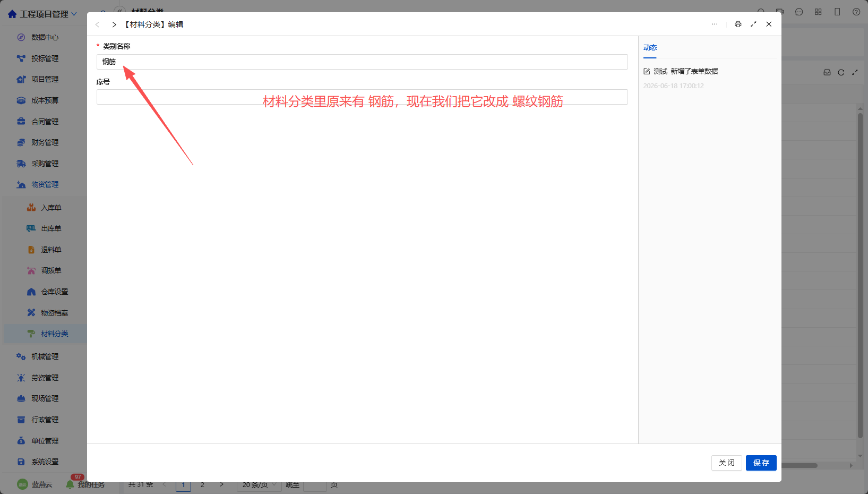Viewport: 868px width, 494px height.
Task: Click the 测试 新增了表单数据 activity entry
Action: tap(681, 71)
